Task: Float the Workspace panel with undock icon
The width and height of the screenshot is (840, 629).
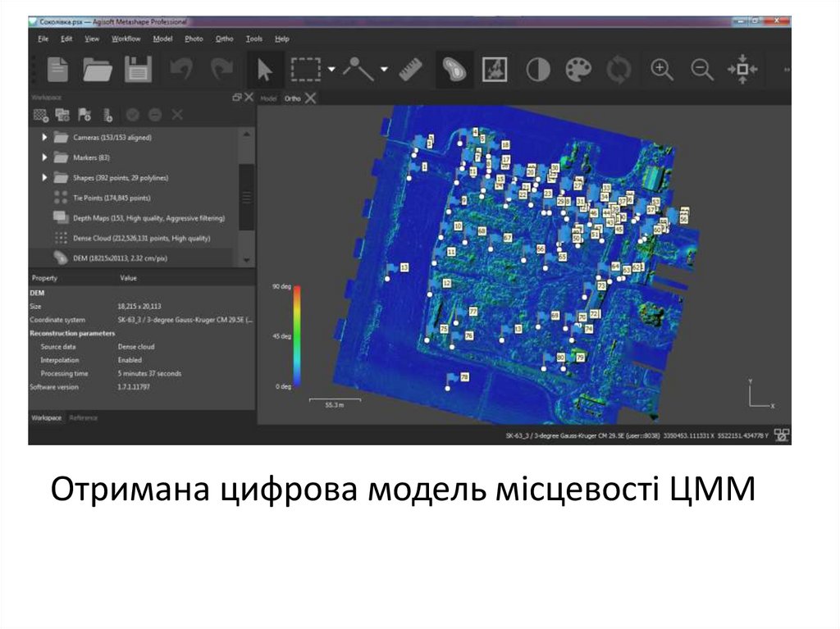Action: click(237, 98)
